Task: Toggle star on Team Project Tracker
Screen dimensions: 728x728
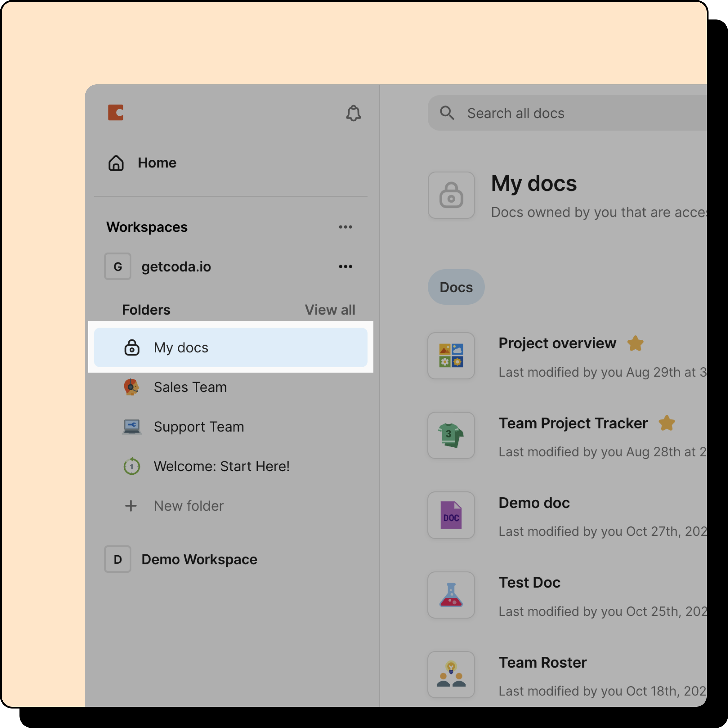Action: 667,423
